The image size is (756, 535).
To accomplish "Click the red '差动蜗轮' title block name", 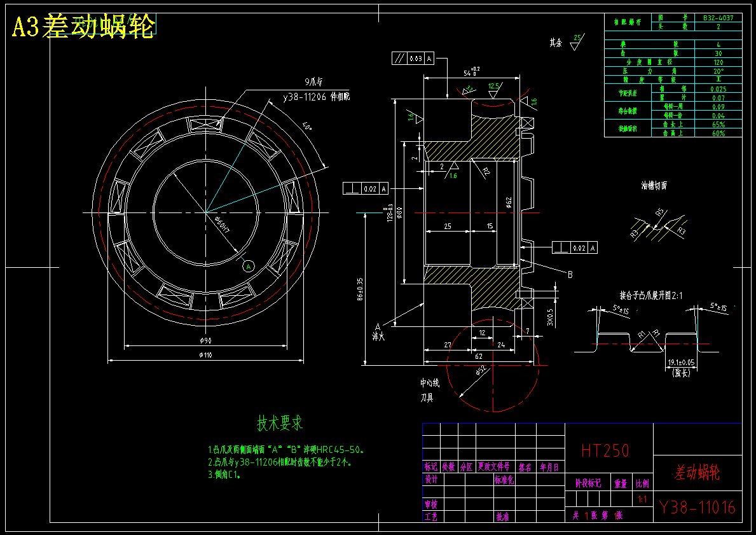I will click(x=697, y=472).
